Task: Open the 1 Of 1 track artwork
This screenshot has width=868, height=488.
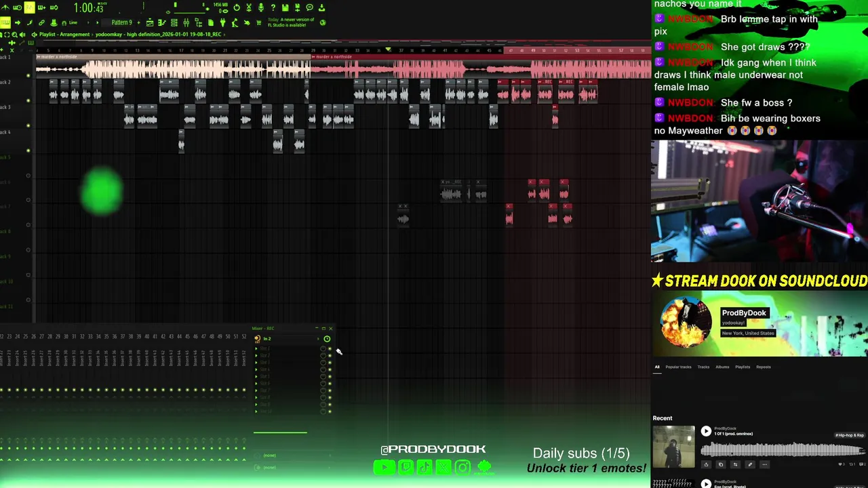Action: (673, 447)
